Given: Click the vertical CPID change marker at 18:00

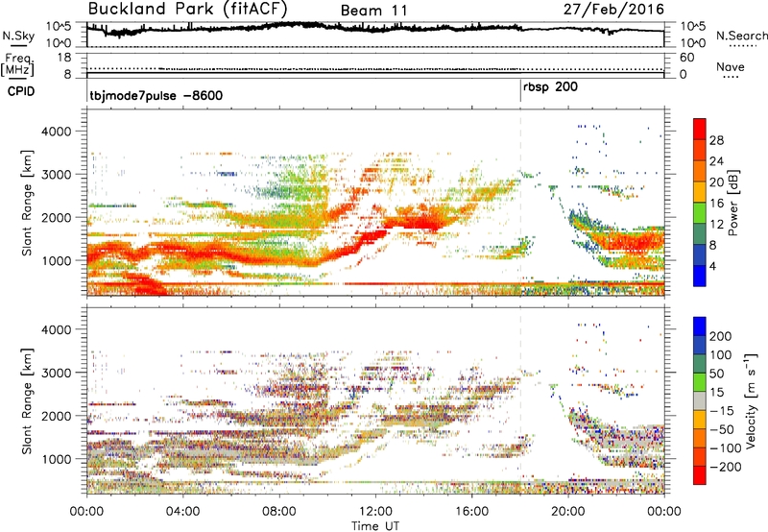Looking at the screenshot, I should click(x=520, y=91).
